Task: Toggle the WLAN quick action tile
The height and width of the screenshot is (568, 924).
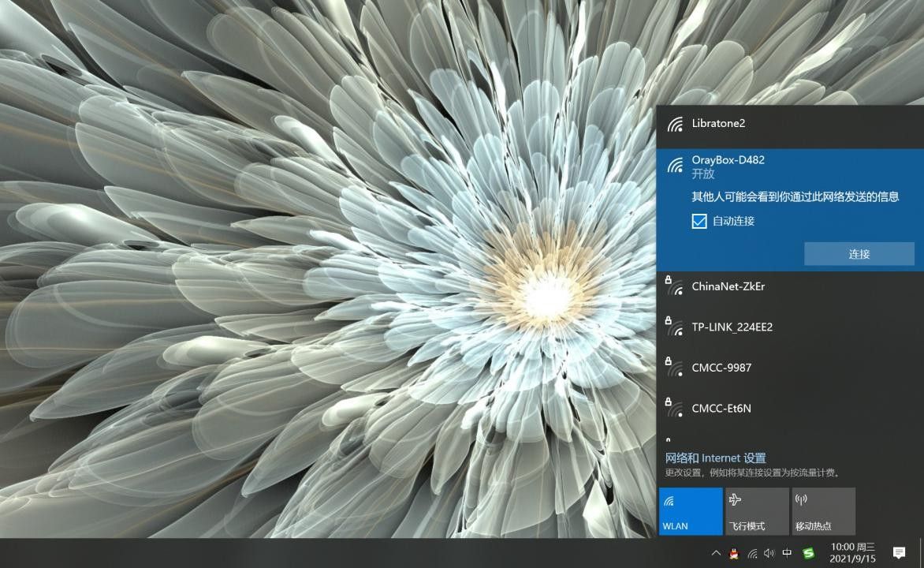Action: (x=691, y=511)
